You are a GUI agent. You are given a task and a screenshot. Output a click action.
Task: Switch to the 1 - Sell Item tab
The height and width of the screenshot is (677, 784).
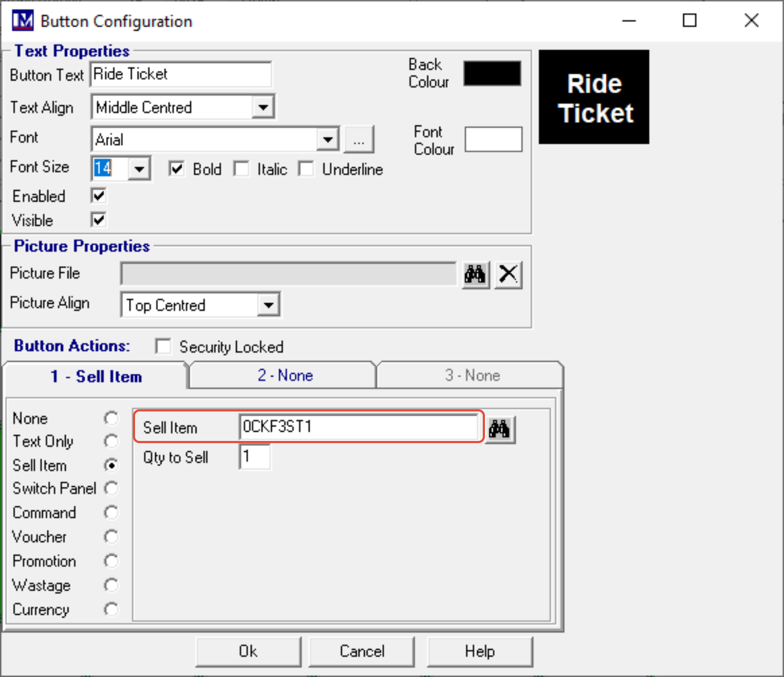(96, 376)
